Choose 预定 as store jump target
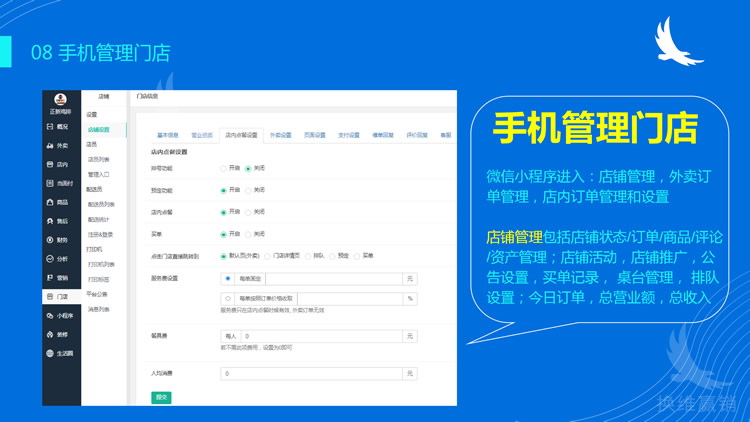Screen dimensions: 750x422 tap(332, 256)
